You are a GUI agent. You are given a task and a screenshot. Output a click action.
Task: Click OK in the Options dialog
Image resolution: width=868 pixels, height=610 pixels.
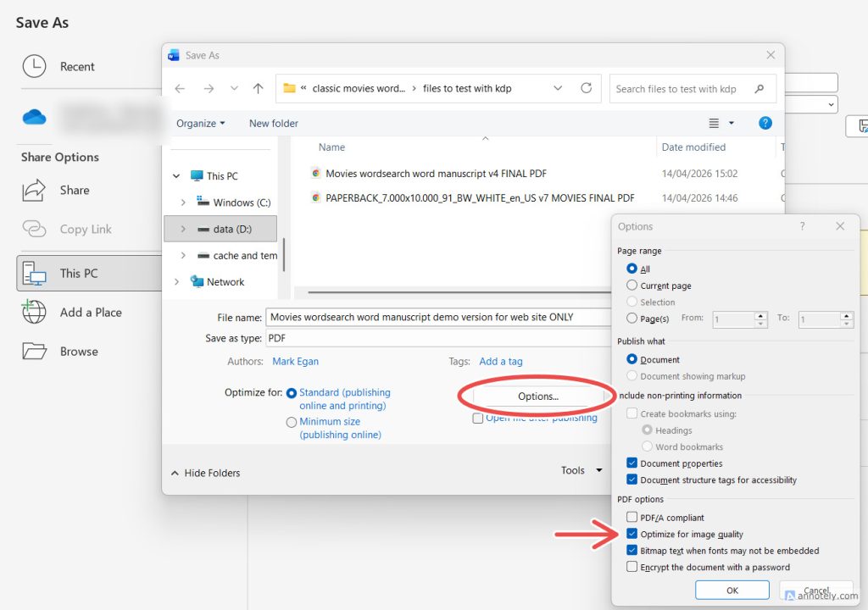pos(732,590)
